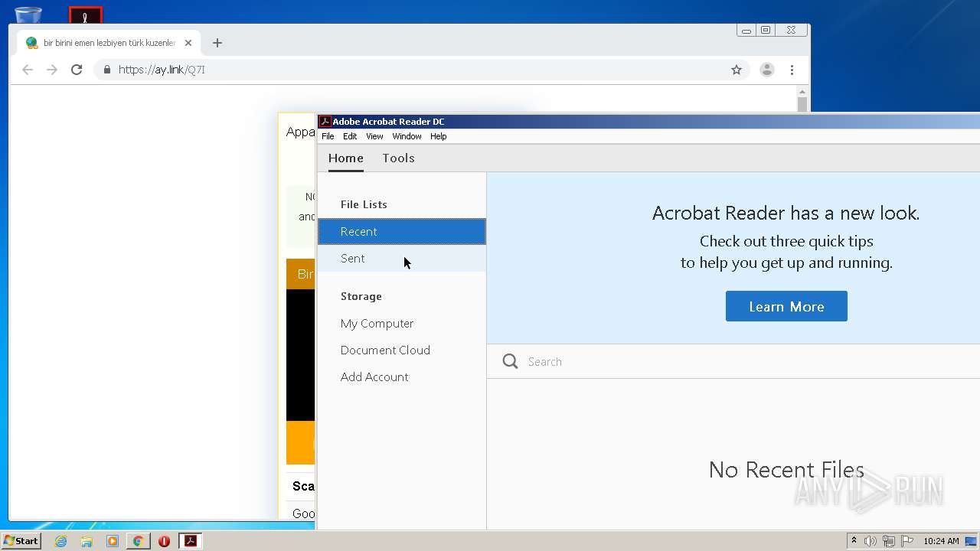The image size is (980, 551).
Task: Open the Chrome three-dot menu
Action: click(x=792, y=70)
